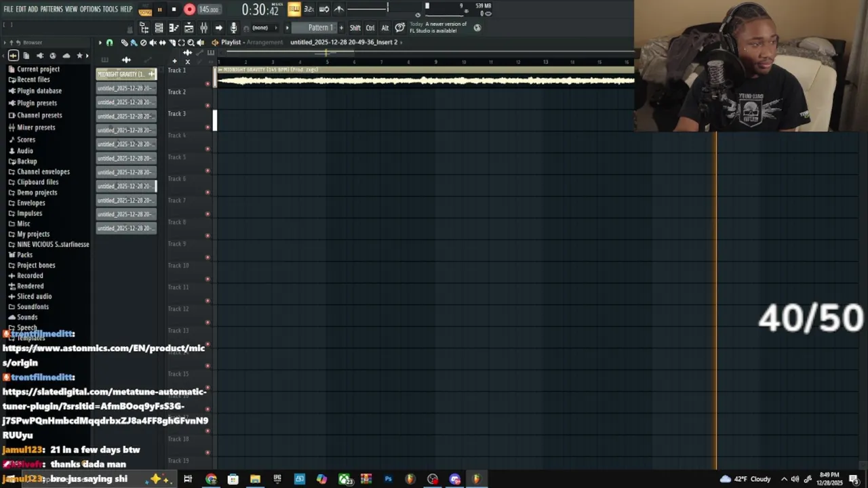This screenshot has width=868, height=488.
Task: Arm the red record button
Action: pos(189,9)
